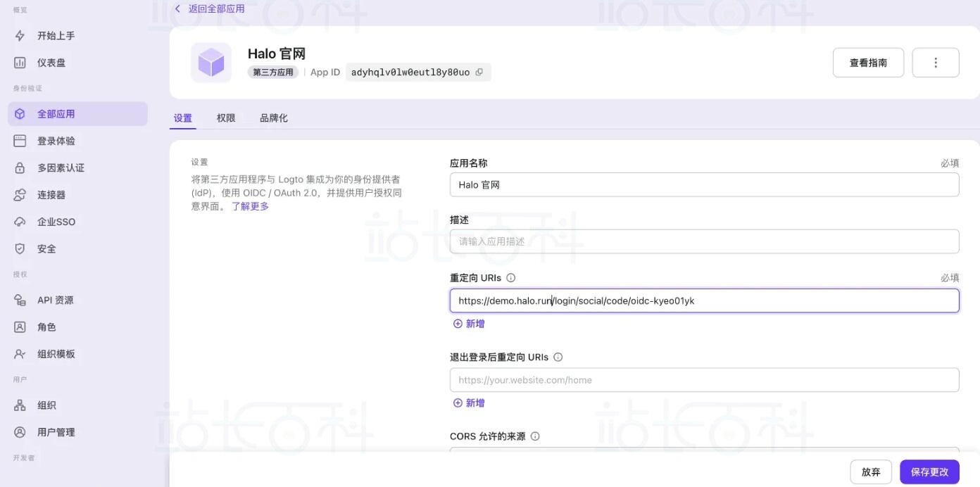Open the 了解更多 link
Screen dimensions: 980x487
[x=250, y=206]
